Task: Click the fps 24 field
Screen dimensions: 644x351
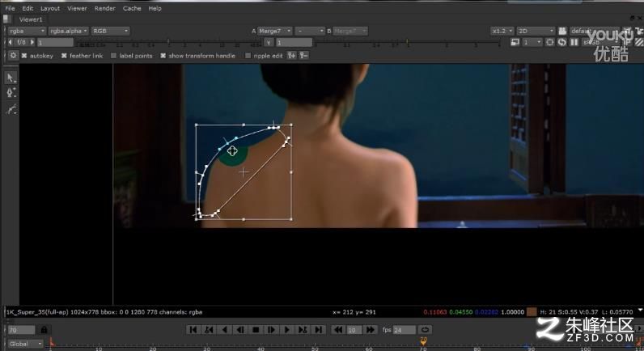Action: pos(405,330)
